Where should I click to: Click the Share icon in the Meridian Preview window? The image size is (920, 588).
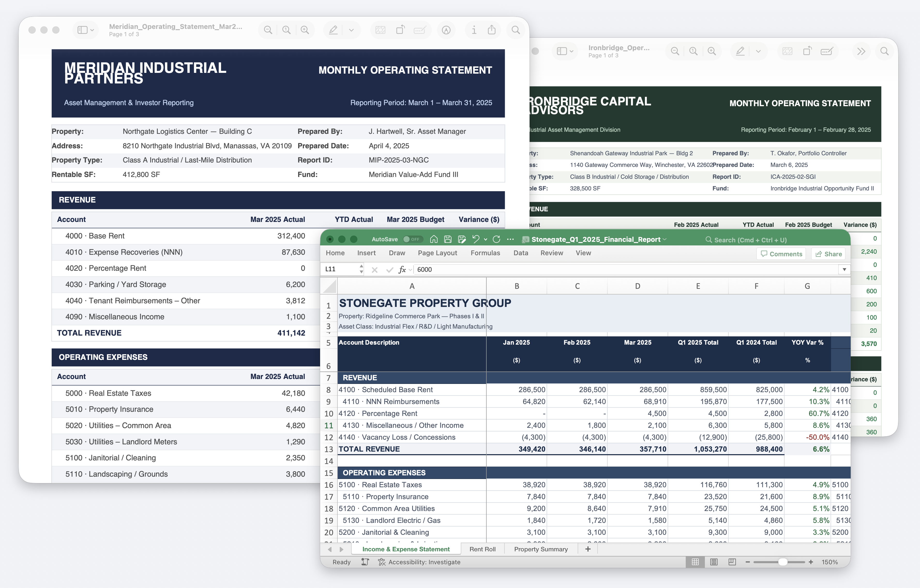[x=492, y=30]
